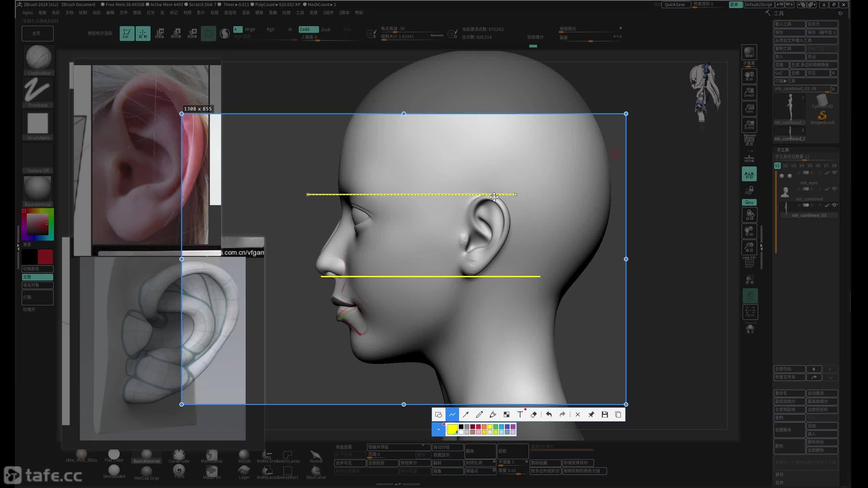868x488 pixels.
Task: Copy the screenshot to clipboard
Action: pyautogui.click(x=618, y=414)
